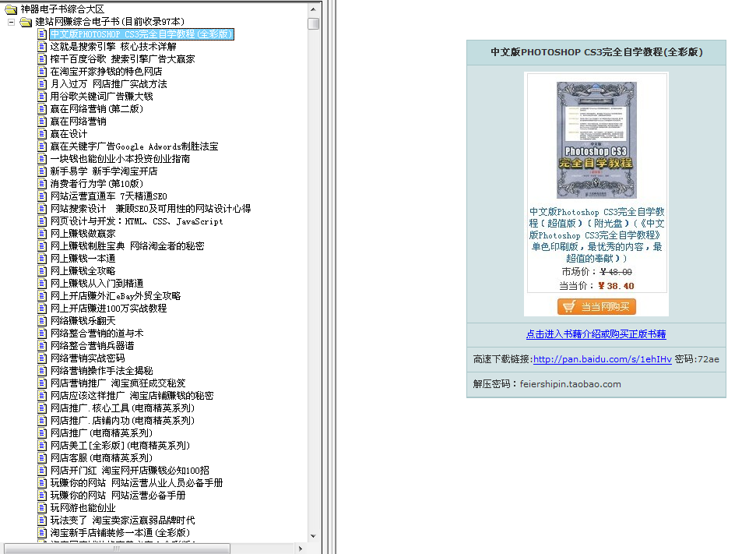This screenshot has height=554, width=756.
Task: Click the vertical scrollbar thumb of the tree
Action: pos(314,23)
